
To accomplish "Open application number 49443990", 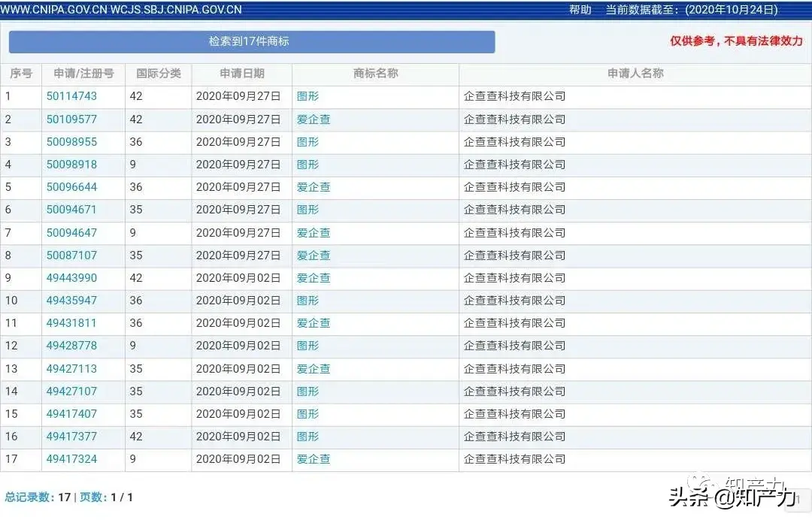I will 71,278.
